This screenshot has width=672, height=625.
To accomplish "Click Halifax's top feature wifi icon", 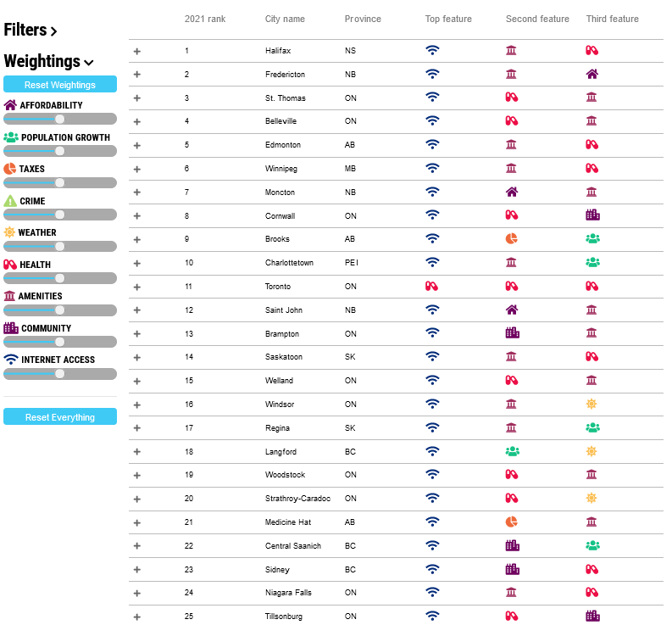I will (x=432, y=50).
